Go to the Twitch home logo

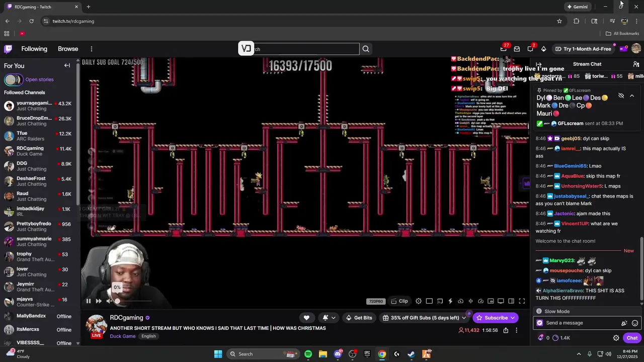(8, 49)
